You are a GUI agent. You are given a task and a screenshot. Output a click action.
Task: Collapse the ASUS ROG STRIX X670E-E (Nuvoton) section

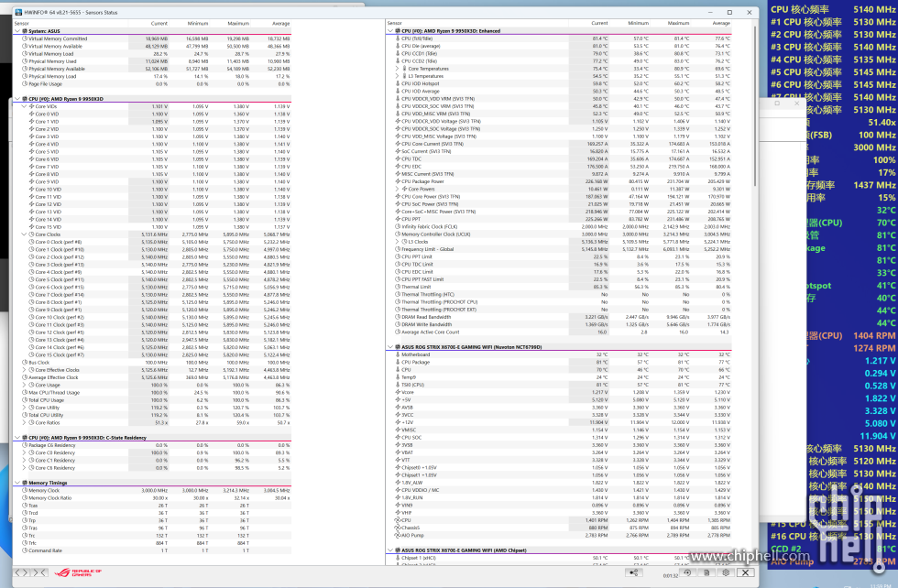coord(390,347)
